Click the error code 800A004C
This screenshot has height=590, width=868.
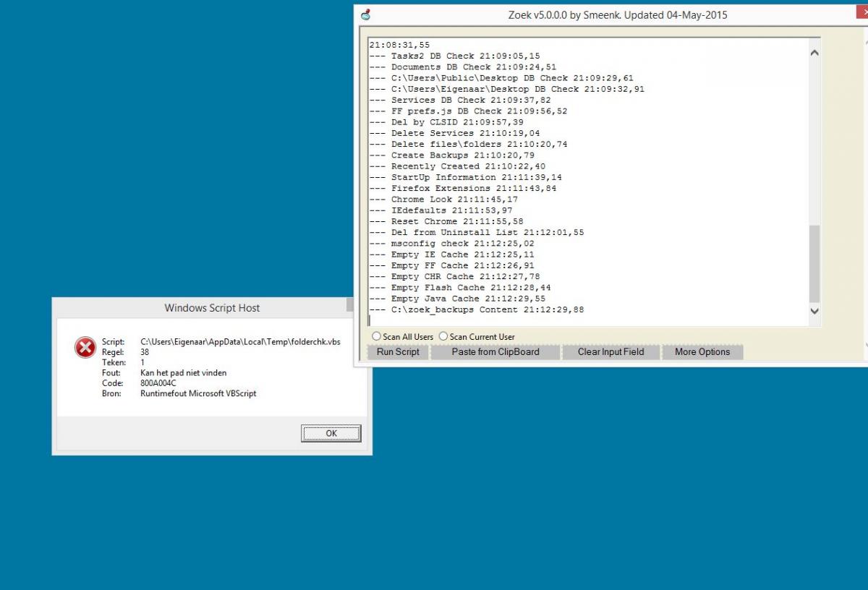pos(158,383)
